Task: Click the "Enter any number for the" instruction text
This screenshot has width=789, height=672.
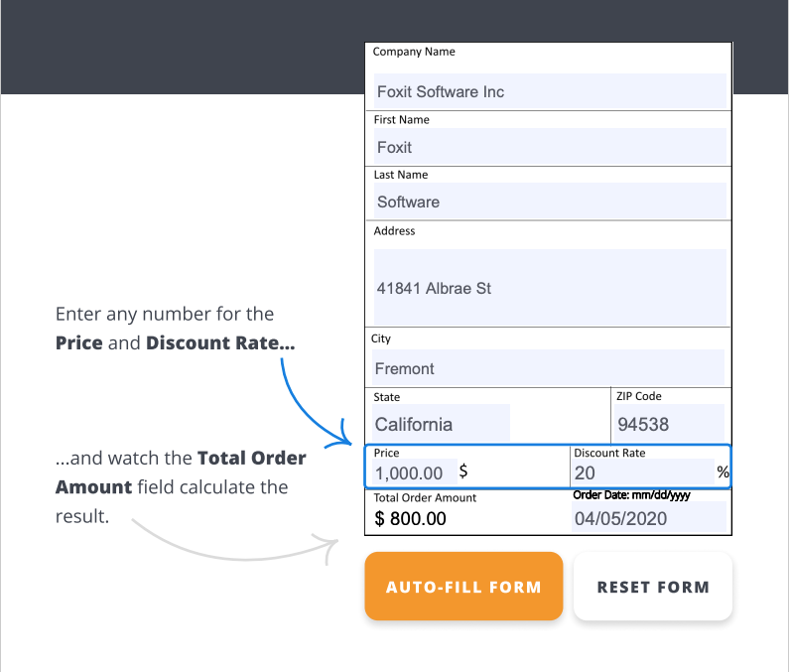Action: tap(165, 314)
